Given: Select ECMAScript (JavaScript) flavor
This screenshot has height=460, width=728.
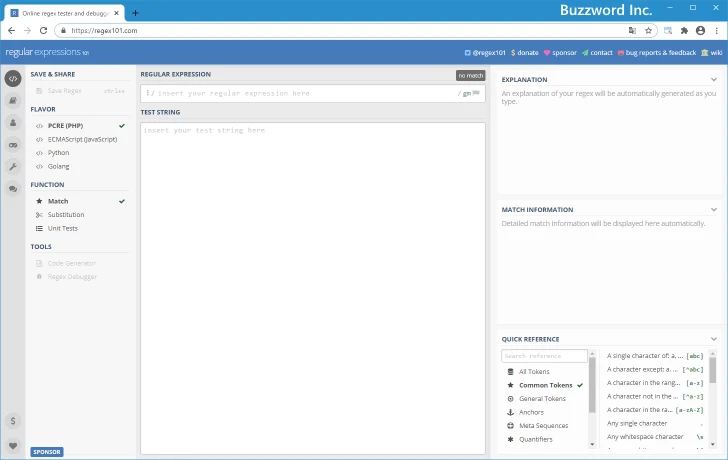Looking at the screenshot, I should click(x=82, y=139).
